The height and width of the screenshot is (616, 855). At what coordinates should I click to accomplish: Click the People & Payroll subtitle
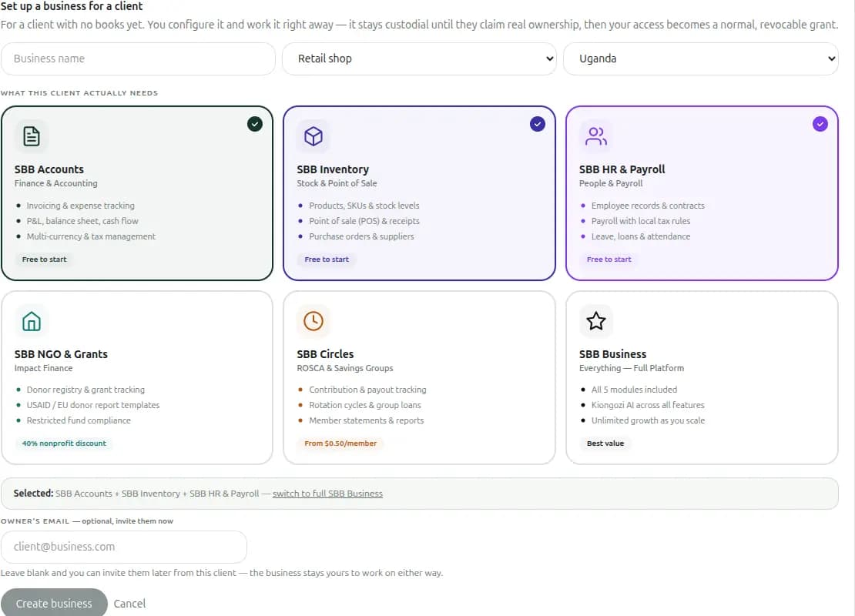pyautogui.click(x=611, y=184)
